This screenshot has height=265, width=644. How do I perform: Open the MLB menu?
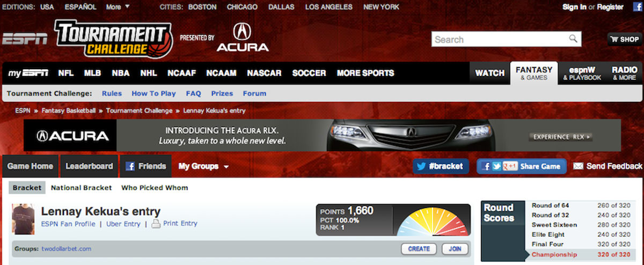point(92,73)
